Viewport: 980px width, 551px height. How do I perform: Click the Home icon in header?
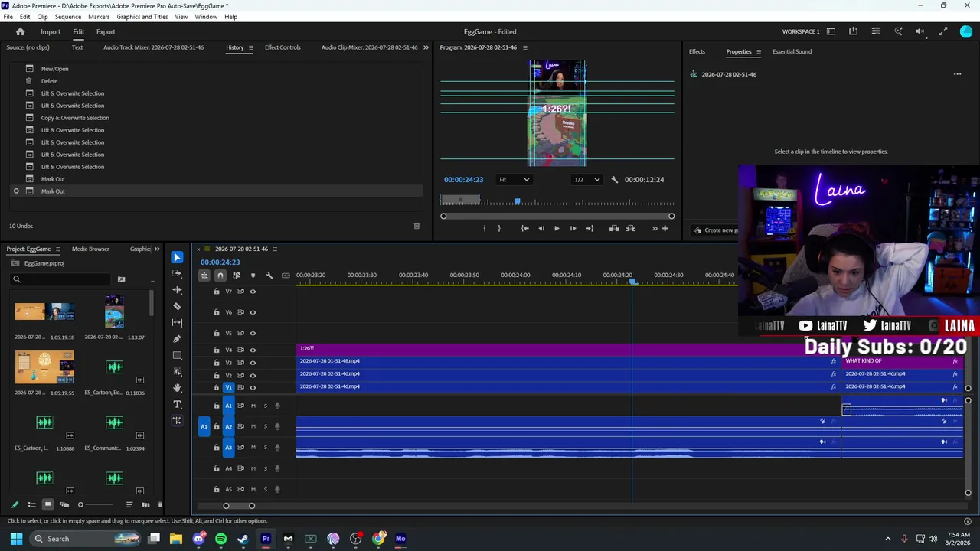pyautogui.click(x=21, y=31)
